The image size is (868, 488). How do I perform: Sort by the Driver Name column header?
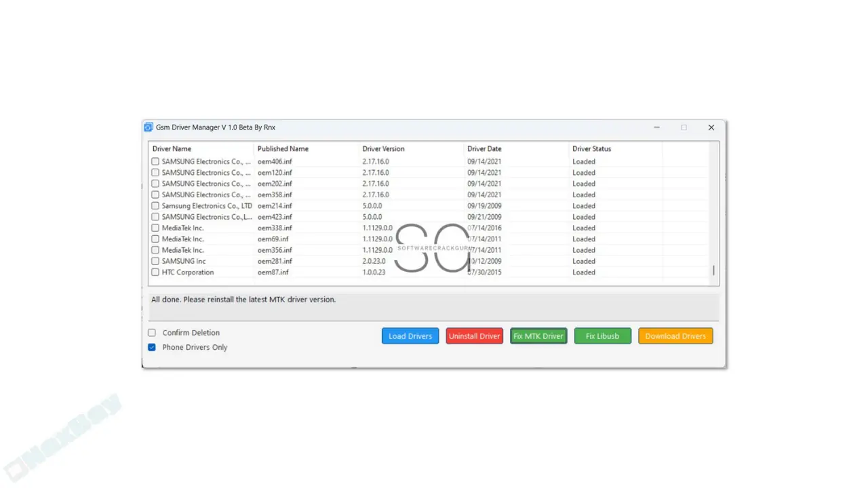(x=172, y=148)
